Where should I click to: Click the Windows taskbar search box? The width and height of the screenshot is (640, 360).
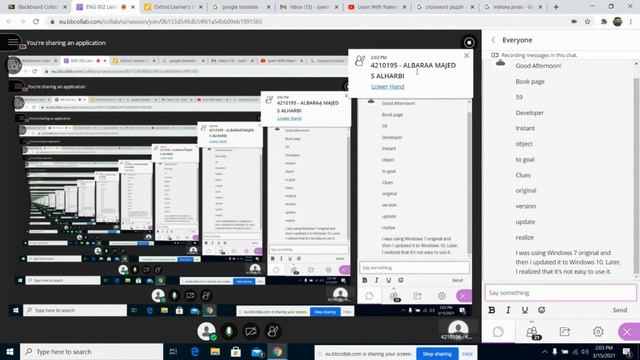pyautogui.click(x=91, y=351)
